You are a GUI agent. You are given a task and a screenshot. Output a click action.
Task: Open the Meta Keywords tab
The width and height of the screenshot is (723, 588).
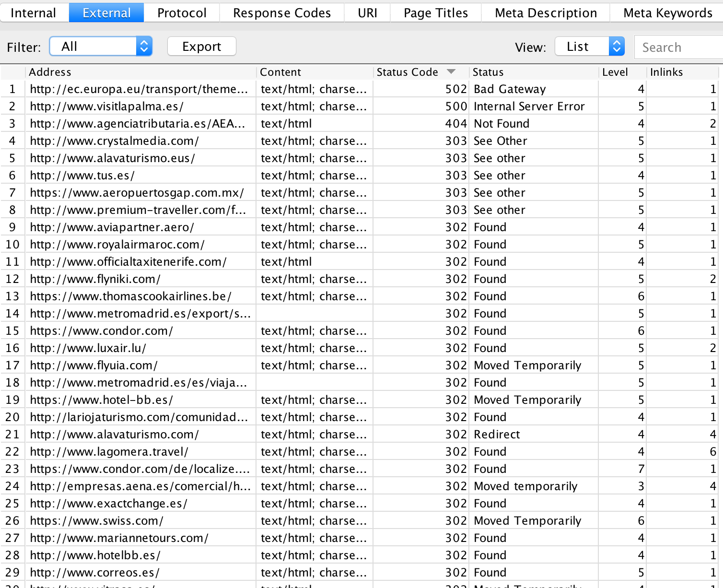[x=667, y=13]
